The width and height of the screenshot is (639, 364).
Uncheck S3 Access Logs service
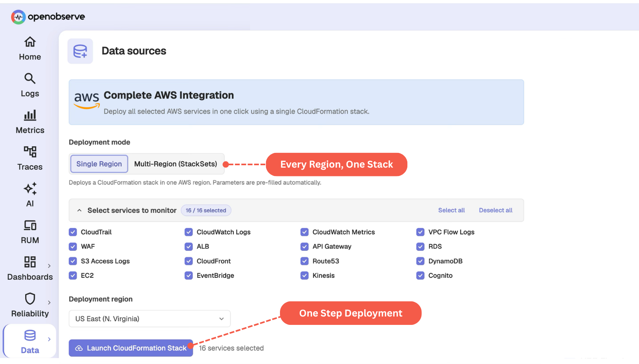pos(73,261)
